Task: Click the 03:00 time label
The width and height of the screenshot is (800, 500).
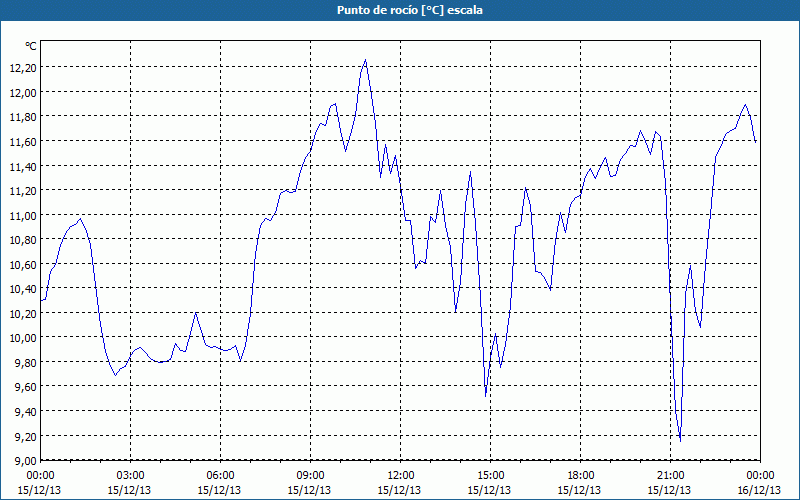Action: click(131, 475)
